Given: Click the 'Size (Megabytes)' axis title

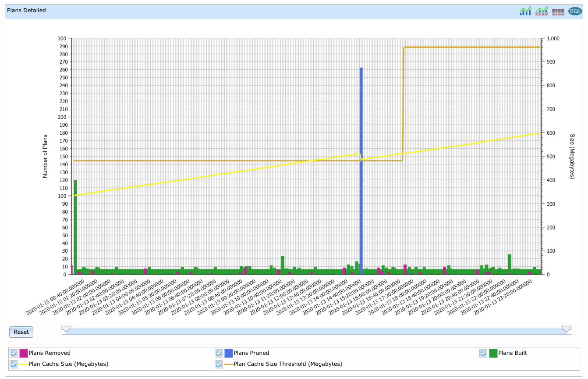Looking at the screenshot, I should pyautogui.click(x=572, y=156).
